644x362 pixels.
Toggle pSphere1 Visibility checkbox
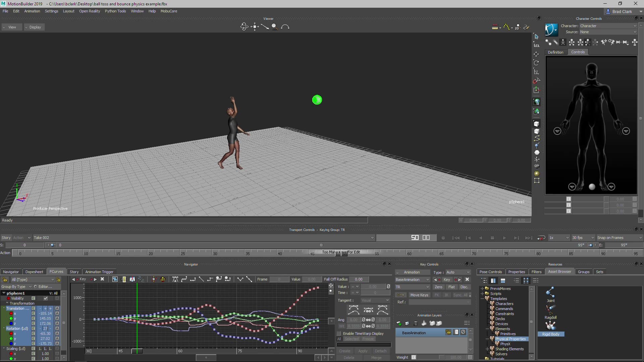pos(46,298)
